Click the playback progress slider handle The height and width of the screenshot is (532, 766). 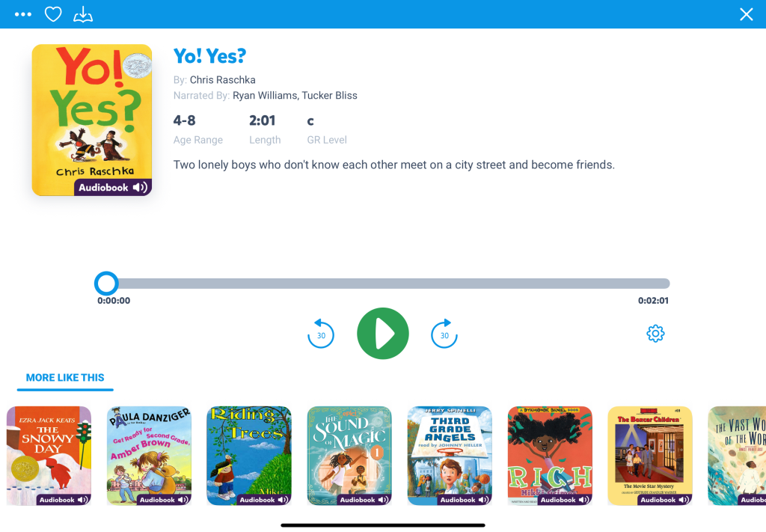click(106, 284)
